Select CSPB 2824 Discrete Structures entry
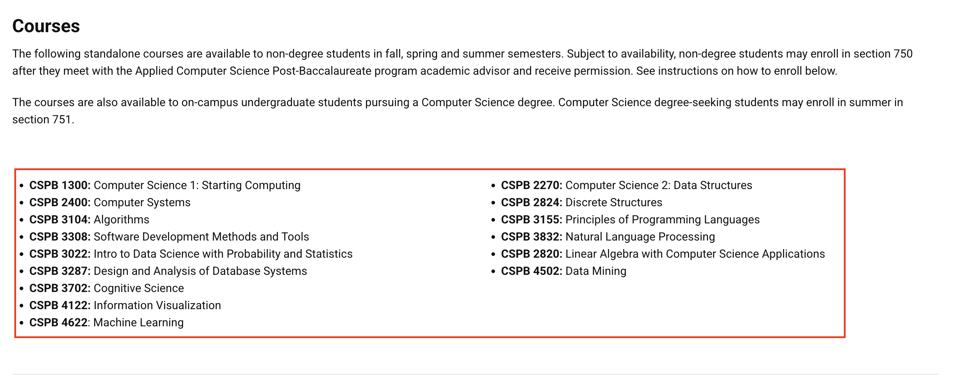Image resolution: width=980 pixels, height=391 pixels. (581, 202)
